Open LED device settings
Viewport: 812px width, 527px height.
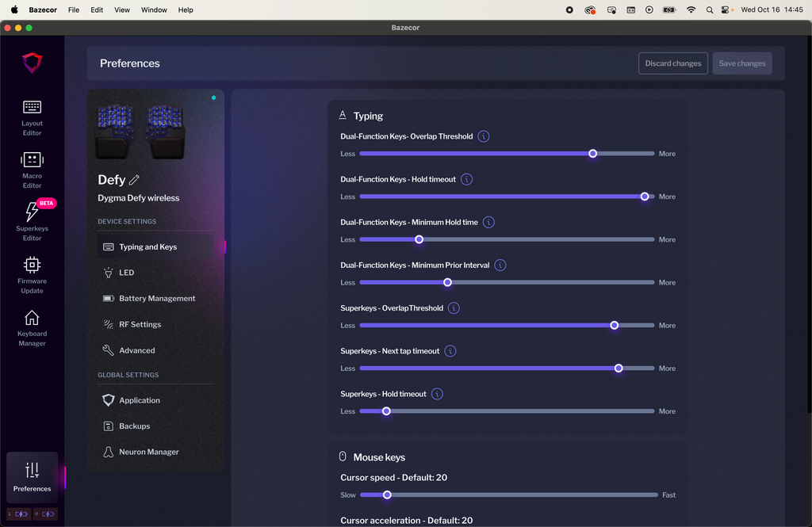126,273
